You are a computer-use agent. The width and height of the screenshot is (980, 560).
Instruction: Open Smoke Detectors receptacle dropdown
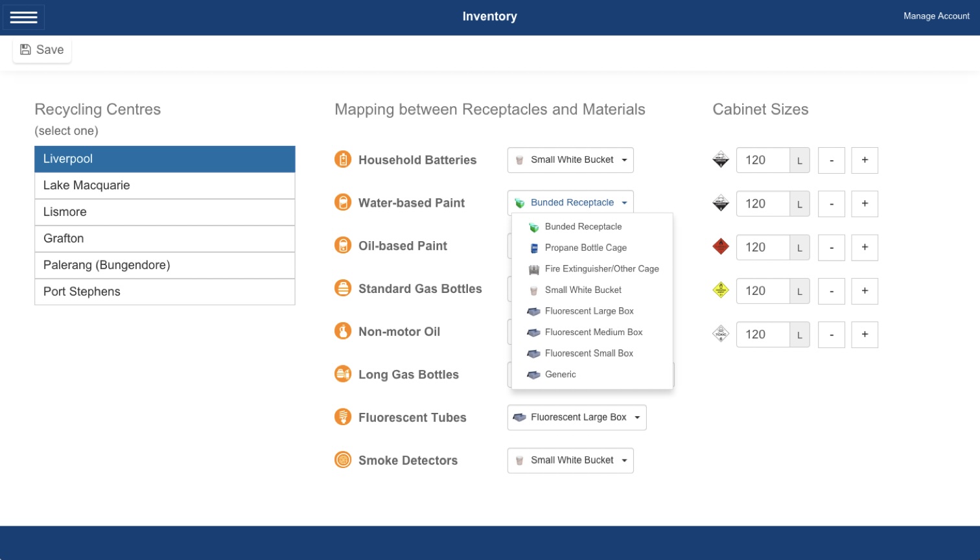570,460
